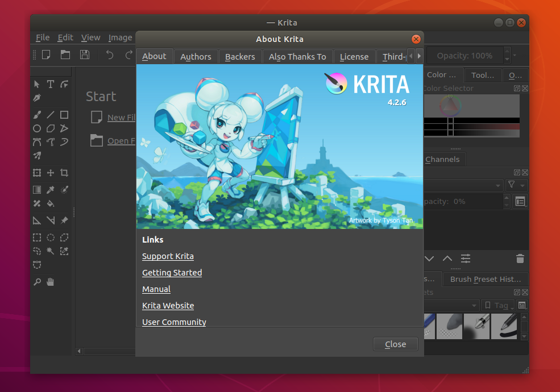Click the Save document toolbar icon

click(x=85, y=55)
